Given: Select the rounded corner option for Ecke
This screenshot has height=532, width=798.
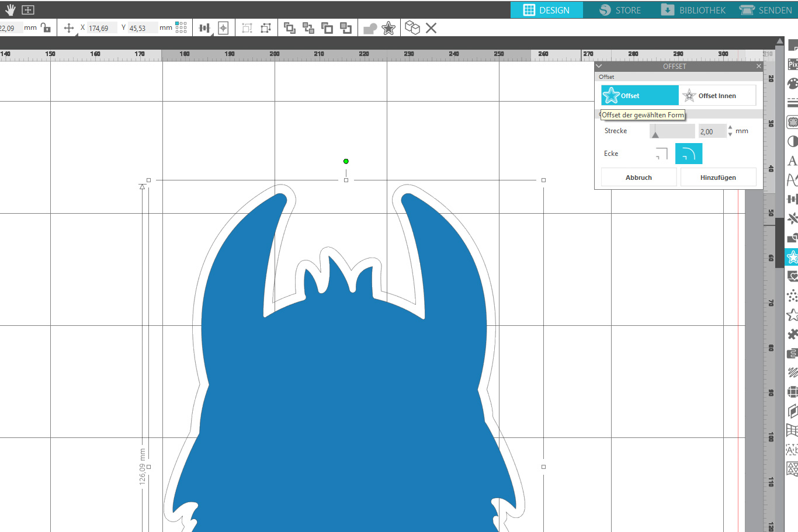Looking at the screenshot, I should (x=688, y=154).
